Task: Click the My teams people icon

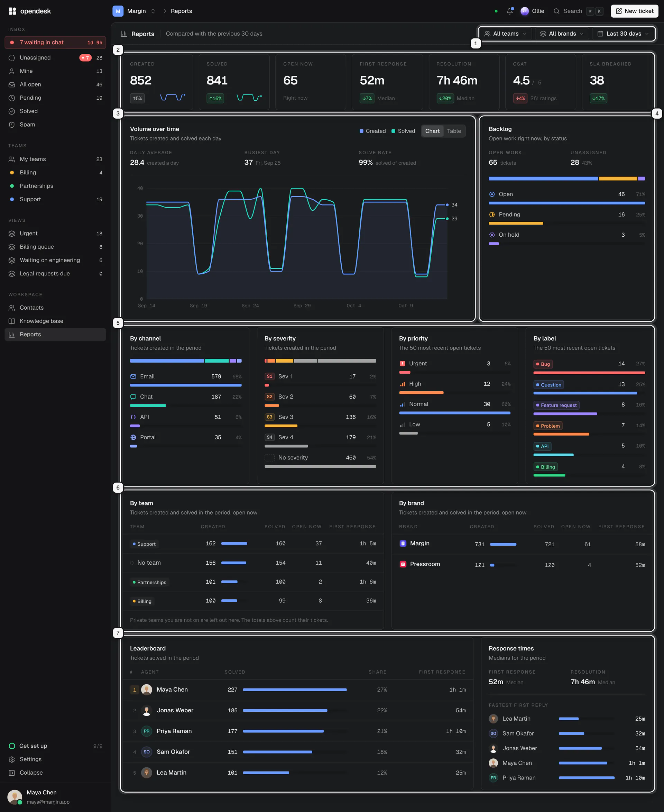Action: pyautogui.click(x=12, y=159)
